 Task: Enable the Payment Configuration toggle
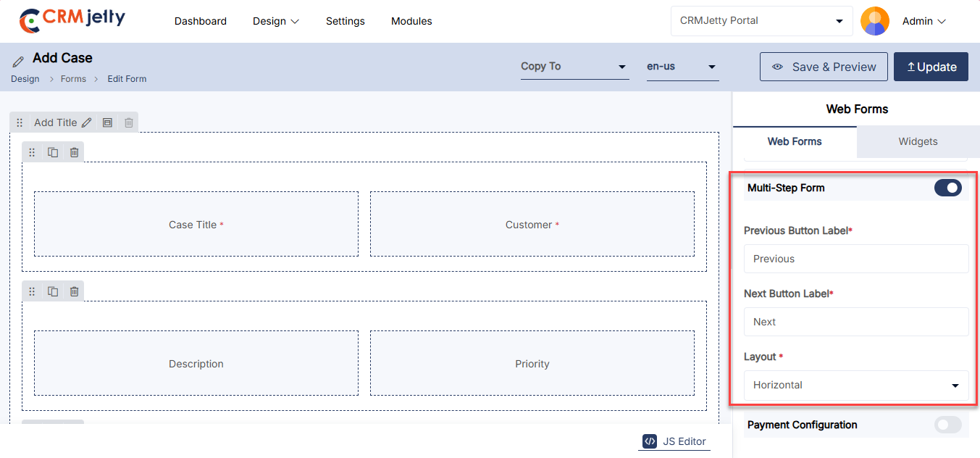(x=947, y=425)
